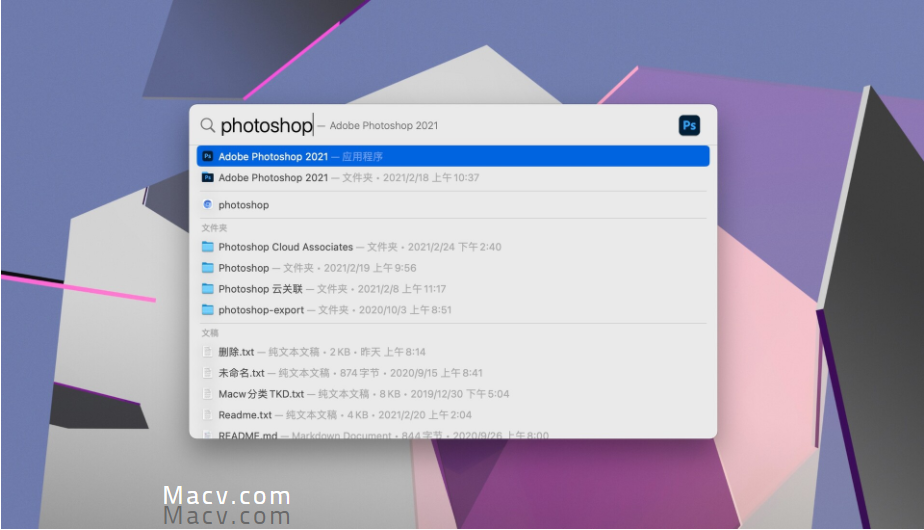Select the photoshop web search suggestion
Viewport: 924px width, 530px height.
point(453,205)
